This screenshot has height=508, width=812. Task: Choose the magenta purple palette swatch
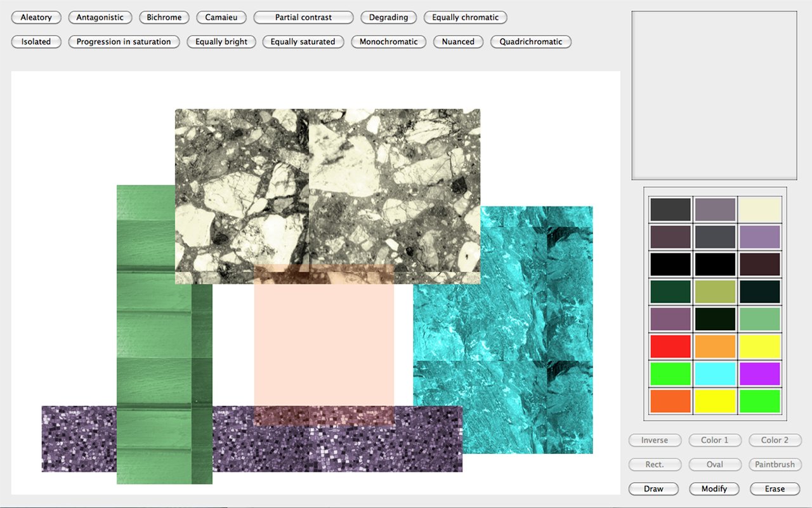click(759, 373)
